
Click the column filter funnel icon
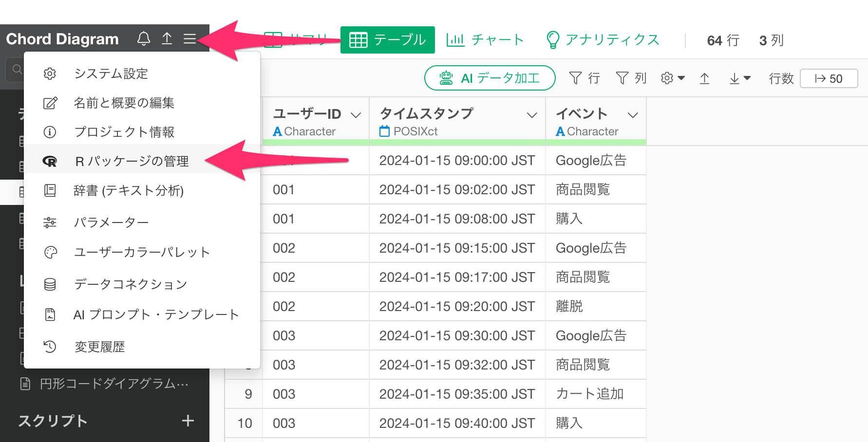pos(630,78)
